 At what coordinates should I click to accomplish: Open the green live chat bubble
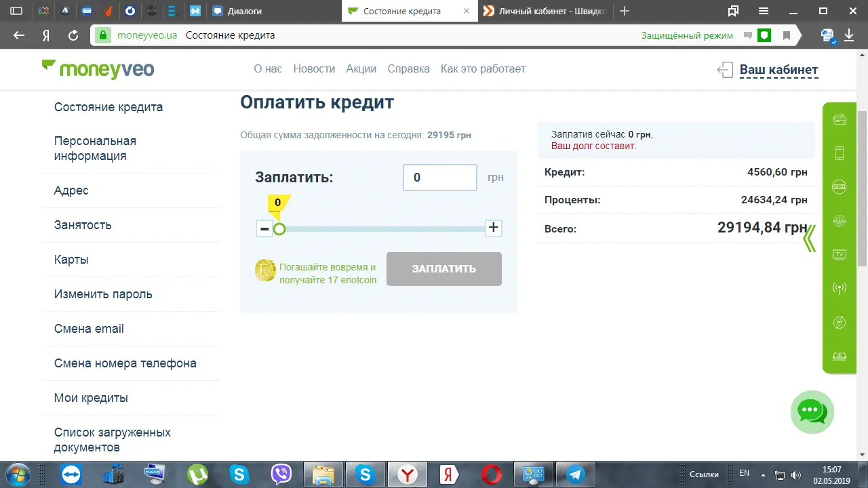[x=812, y=411]
